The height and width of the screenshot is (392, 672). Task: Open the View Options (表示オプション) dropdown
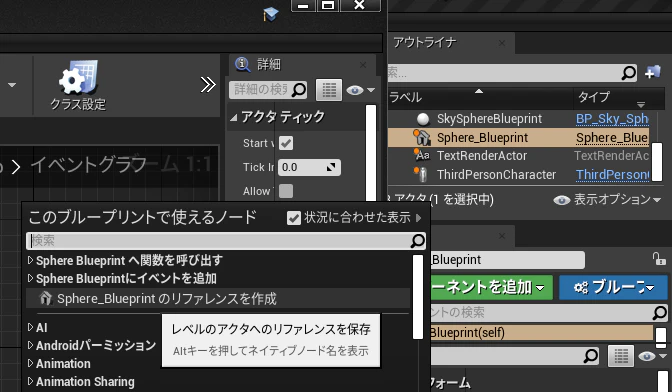(608, 200)
